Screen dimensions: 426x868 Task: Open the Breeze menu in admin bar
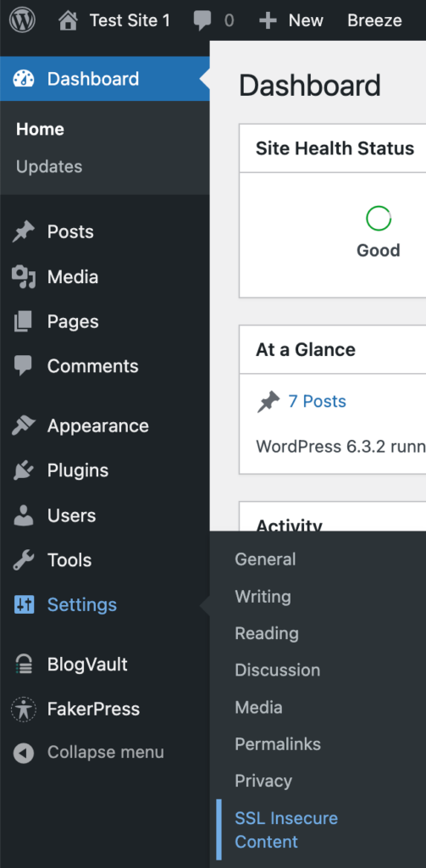point(374,20)
